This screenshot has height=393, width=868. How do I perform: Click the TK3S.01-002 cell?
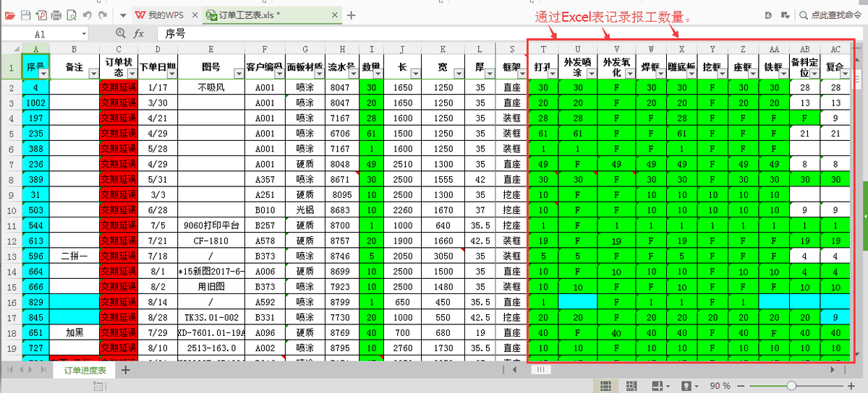click(211, 317)
